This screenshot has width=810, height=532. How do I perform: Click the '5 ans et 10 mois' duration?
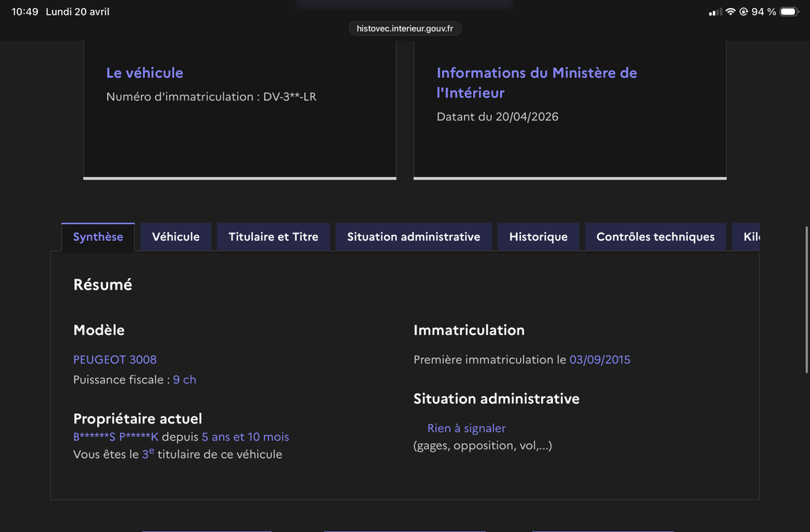[245, 437]
